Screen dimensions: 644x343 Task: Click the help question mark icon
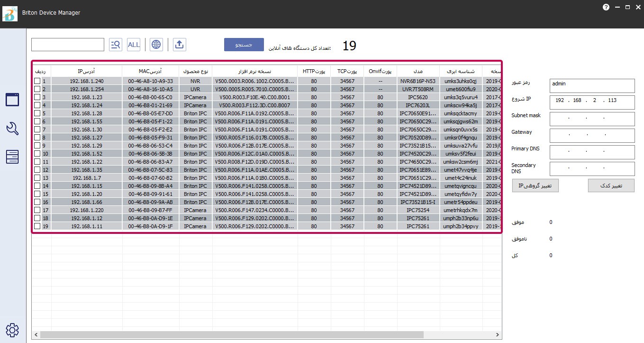pyautogui.click(x=606, y=8)
